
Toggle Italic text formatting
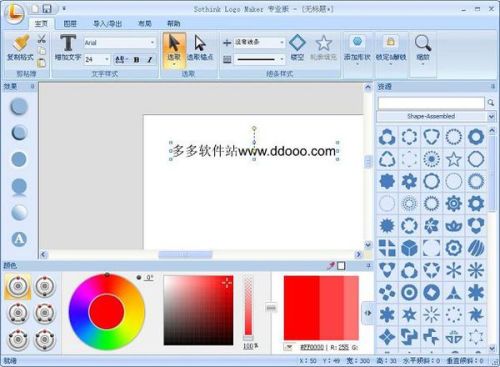pos(150,60)
